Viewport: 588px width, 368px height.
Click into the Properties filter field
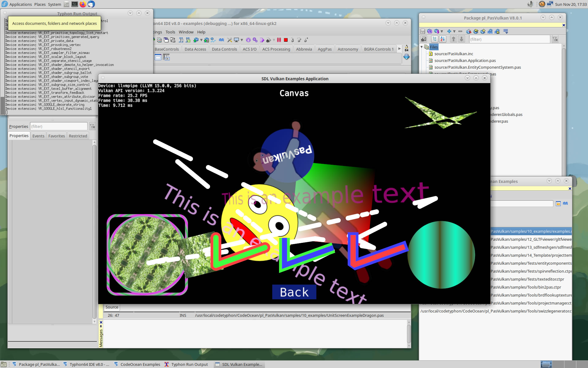point(59,126)
